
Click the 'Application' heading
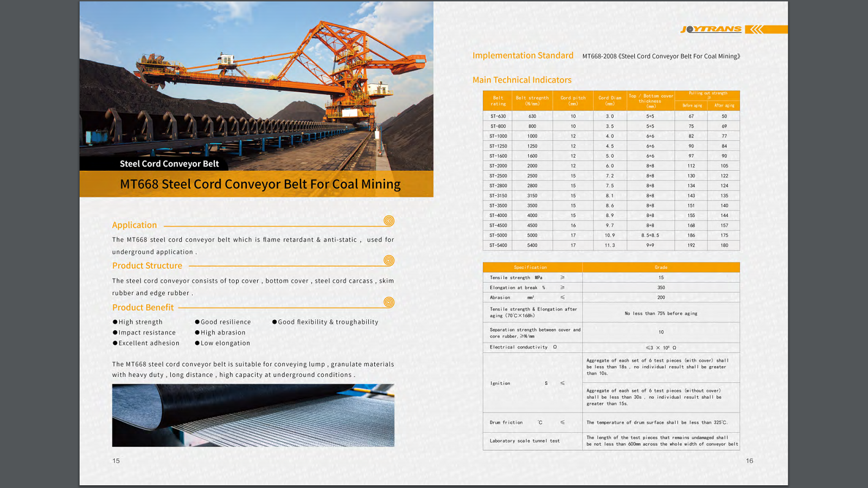tap(135, 225)
